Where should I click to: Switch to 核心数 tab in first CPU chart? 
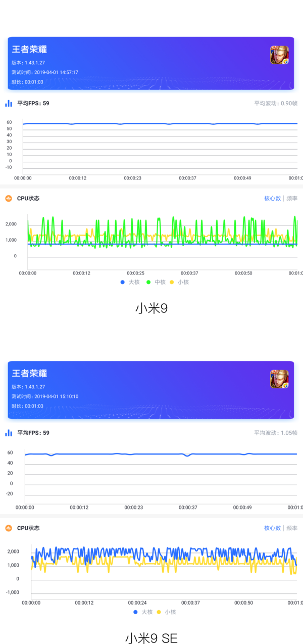click(x=272, y=199)
